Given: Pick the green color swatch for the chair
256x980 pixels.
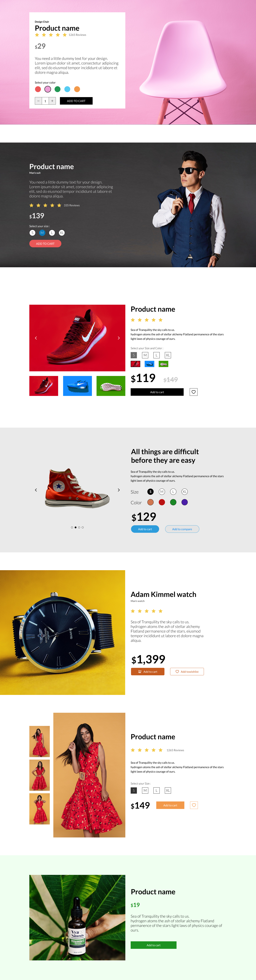Looking at the screenshot, I should (x=57, y=89).
